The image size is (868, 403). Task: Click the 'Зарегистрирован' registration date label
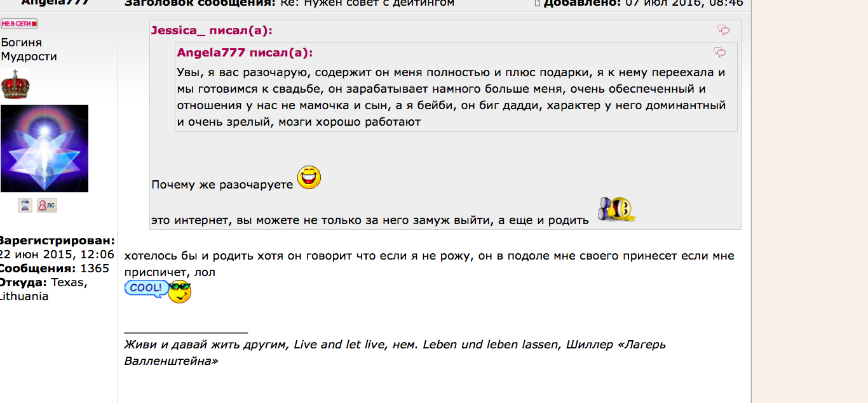[x=57, y=241]
